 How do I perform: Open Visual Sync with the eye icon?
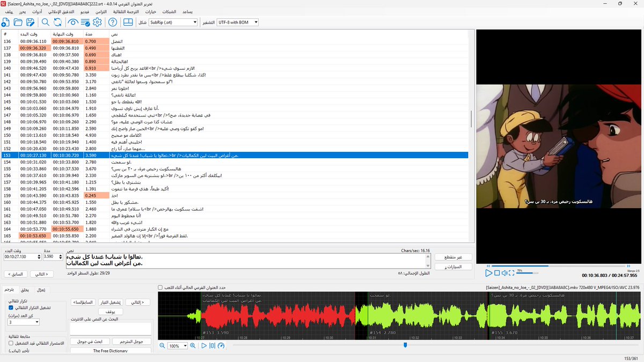tap(72, 22)
